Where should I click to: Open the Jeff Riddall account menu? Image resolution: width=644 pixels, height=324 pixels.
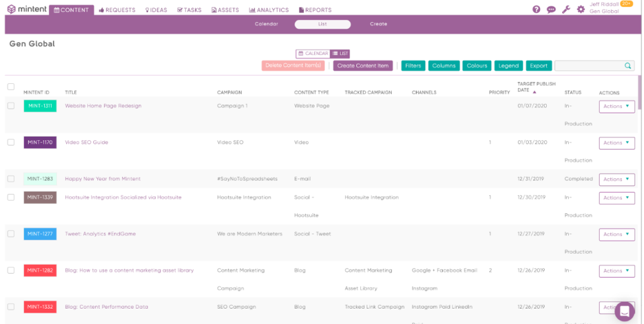pyautogui.click(x=604, y=8)
